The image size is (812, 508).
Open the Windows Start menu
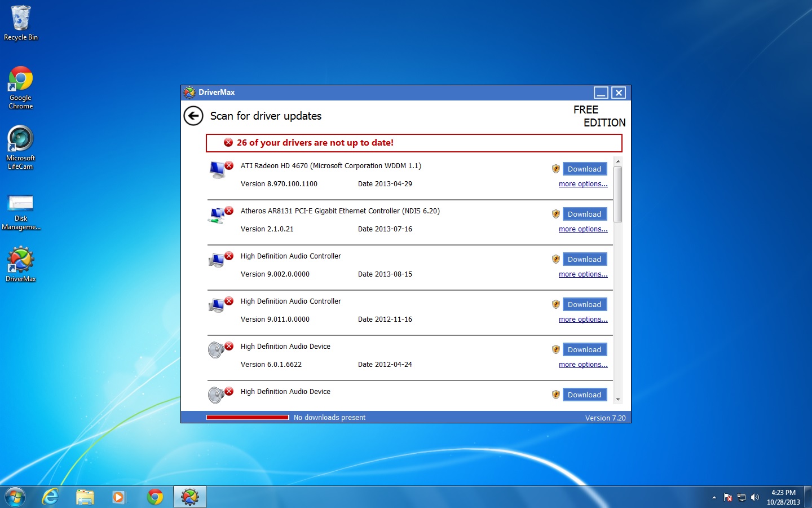pos(15,497)
